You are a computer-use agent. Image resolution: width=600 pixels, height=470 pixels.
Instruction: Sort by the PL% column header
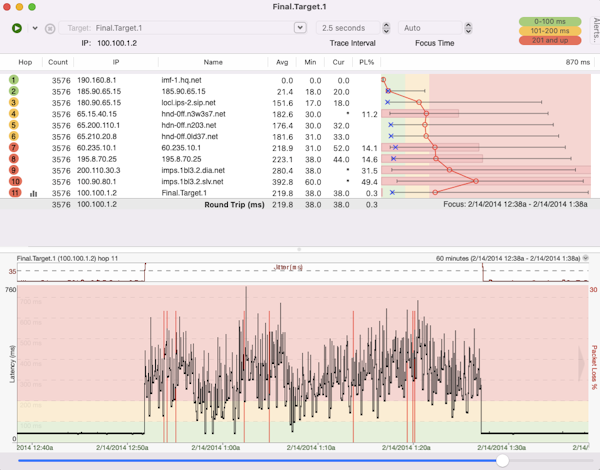[x=366, y=62]
